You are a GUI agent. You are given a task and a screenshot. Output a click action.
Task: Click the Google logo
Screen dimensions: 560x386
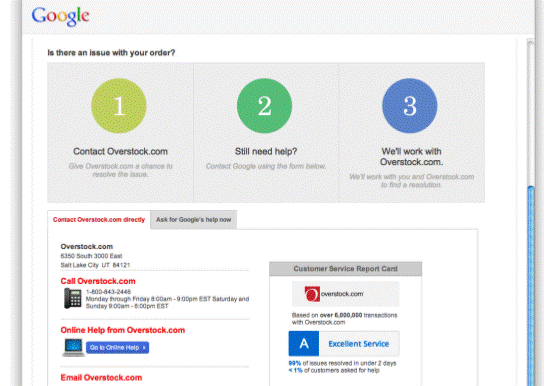(x=60, y=16)
